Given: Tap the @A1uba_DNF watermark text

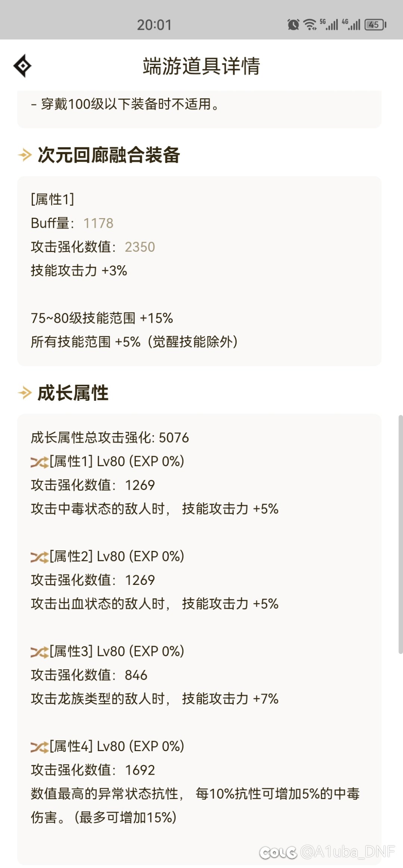Looking at the screenshot, I should click(347, 852).
